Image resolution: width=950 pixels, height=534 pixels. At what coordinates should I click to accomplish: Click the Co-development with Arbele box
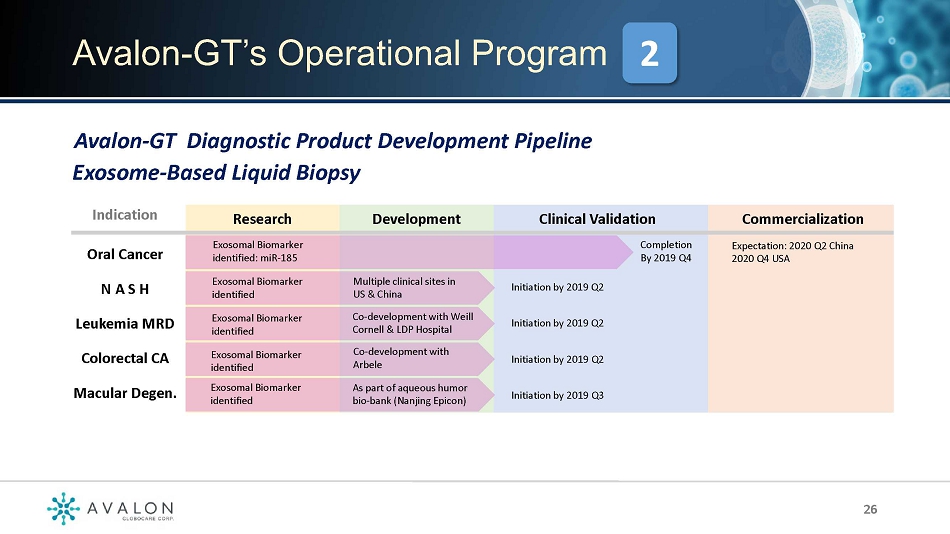(414, 358)
